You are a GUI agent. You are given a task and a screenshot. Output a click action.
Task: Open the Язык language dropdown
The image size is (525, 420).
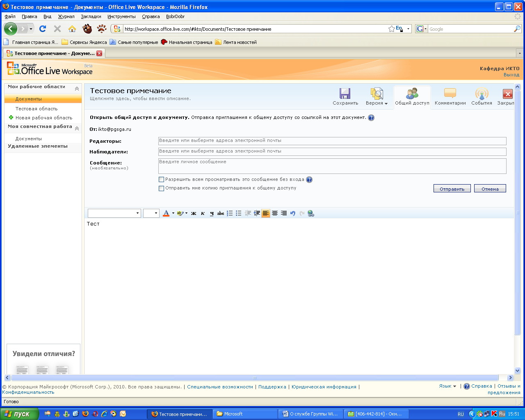tap(447, 386)
